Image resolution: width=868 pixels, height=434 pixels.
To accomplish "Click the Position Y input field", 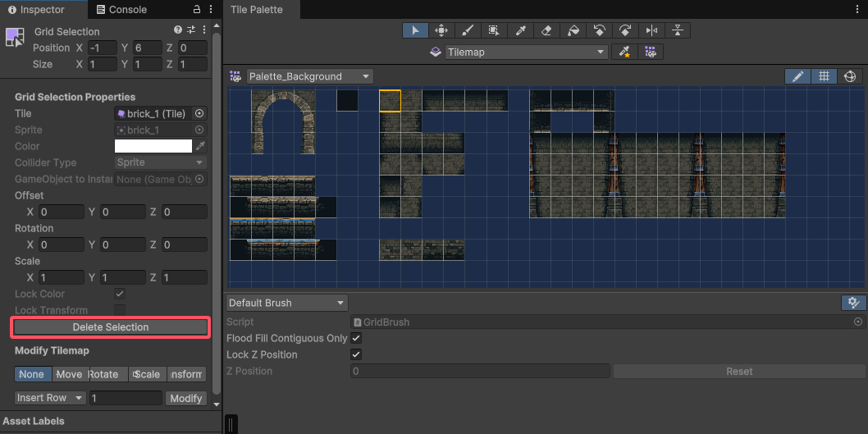I will point(148,48).
